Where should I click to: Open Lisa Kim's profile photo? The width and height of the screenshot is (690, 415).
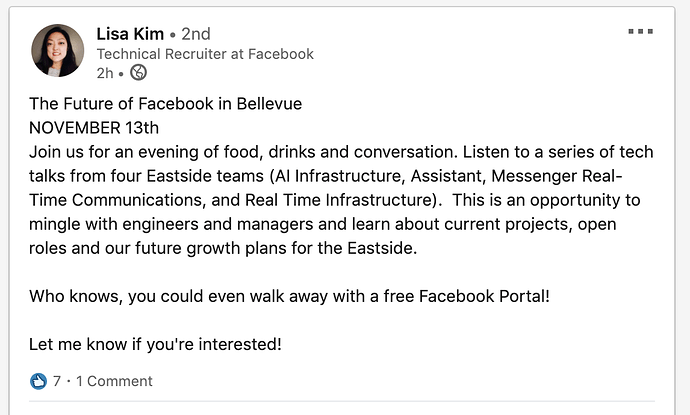[58, 51]
